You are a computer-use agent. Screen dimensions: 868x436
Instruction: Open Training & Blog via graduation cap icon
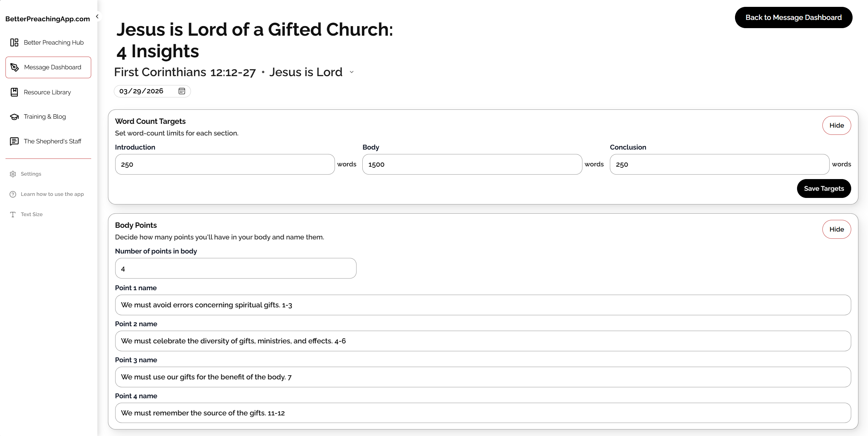pyautogui.click(x=14, y=117)
